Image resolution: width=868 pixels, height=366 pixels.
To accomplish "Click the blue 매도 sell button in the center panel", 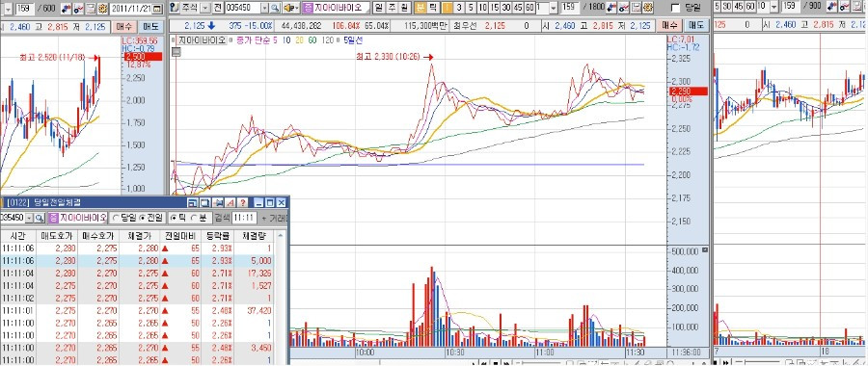I will [696, 25].
